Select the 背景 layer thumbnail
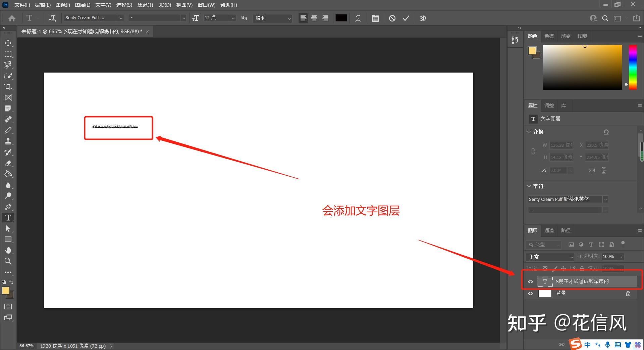This screenshot has width=644, height=350. pyautogui.click(x=545, y=293)
